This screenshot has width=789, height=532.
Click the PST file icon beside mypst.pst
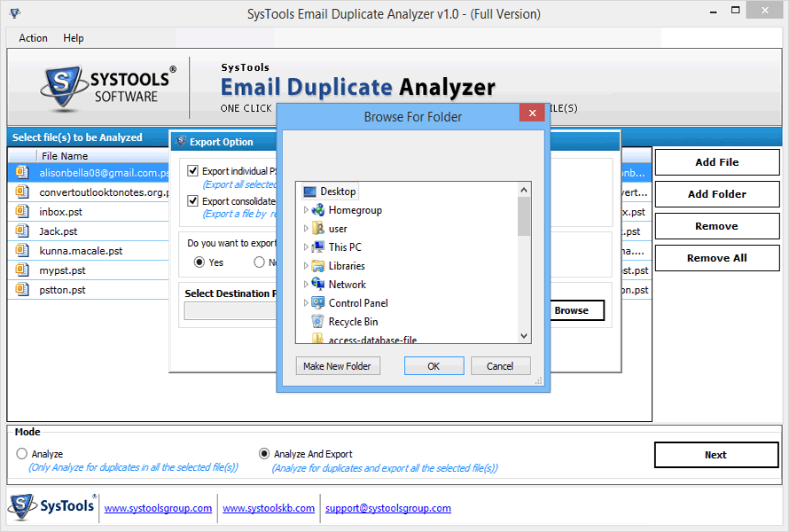(21, 270)
